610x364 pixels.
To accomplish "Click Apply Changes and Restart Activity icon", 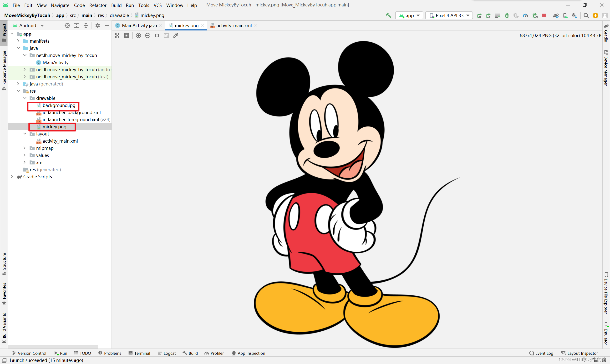I will click(488, 16).
